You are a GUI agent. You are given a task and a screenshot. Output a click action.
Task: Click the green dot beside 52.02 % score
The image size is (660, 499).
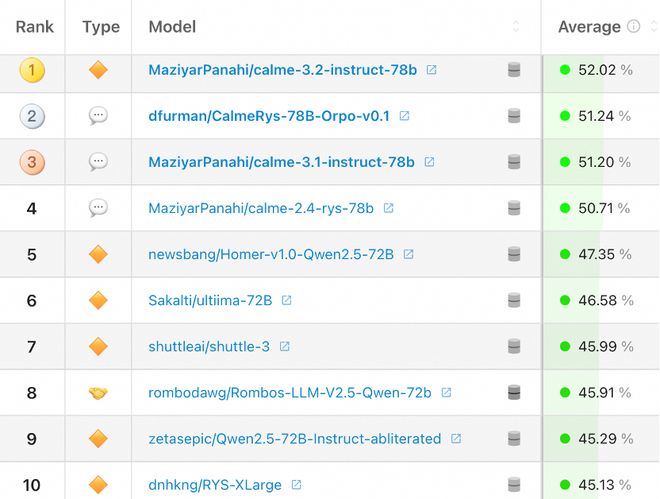point(565,70)
